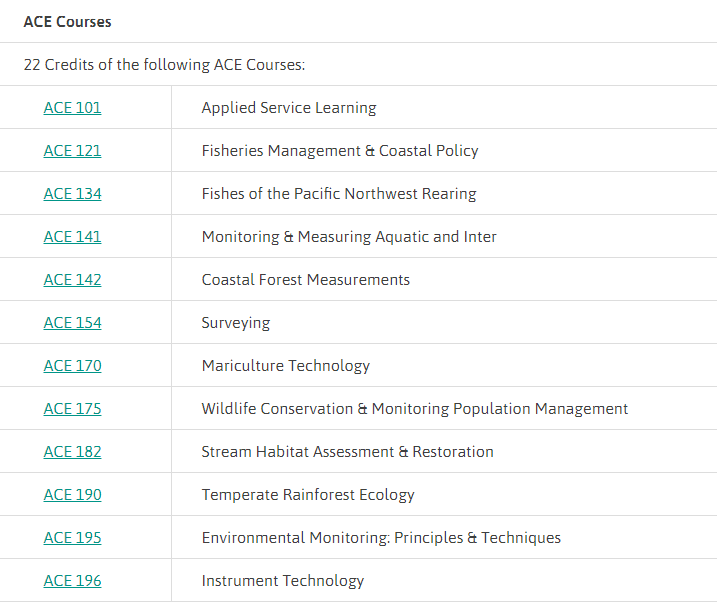
Task: Click the "Temperate Rainforest Ecology" title text
Action: click(308, 495)
